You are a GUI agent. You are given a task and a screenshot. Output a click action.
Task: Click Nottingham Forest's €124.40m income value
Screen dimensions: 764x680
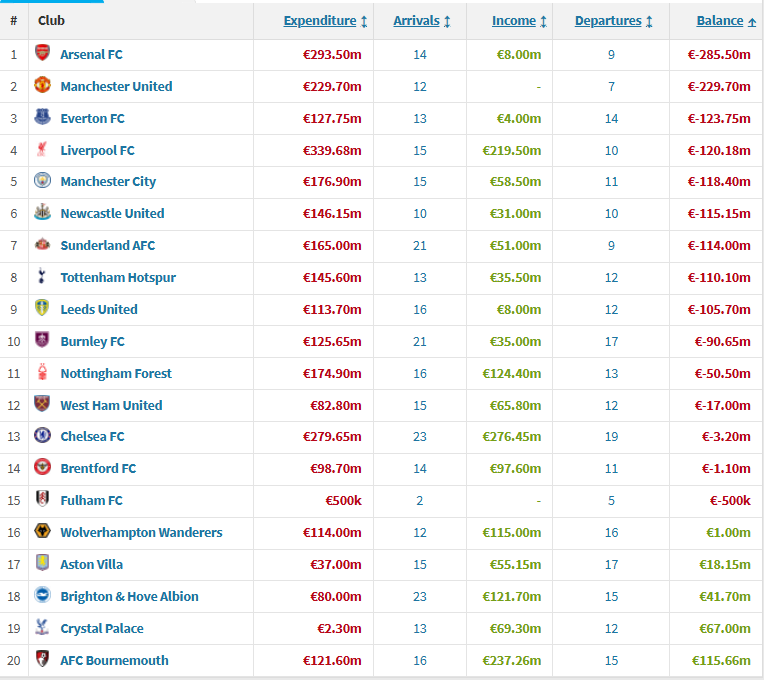(512, 374)
